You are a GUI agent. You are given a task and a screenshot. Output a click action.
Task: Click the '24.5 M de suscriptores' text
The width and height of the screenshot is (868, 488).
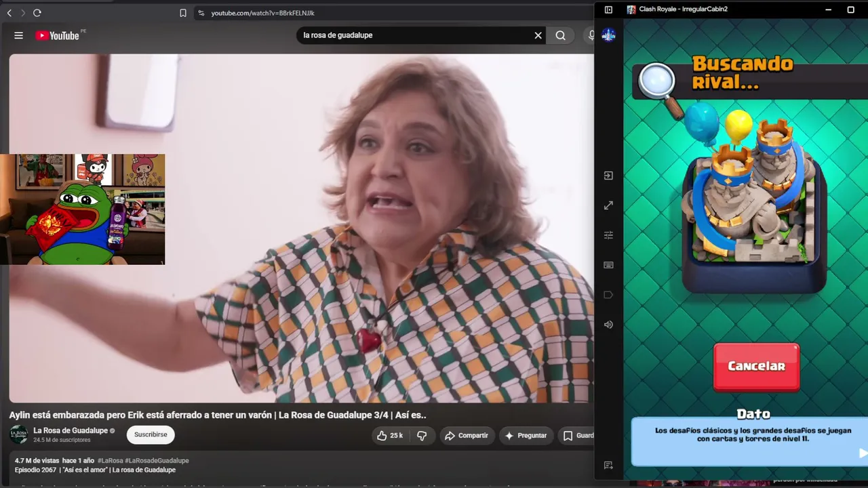[62, 440]
